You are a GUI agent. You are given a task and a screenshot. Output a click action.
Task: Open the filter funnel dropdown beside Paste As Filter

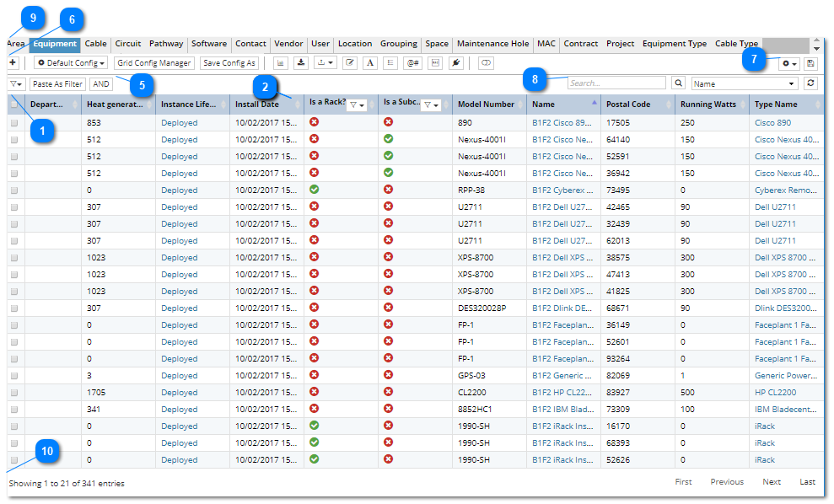click(x=17, y=84)
